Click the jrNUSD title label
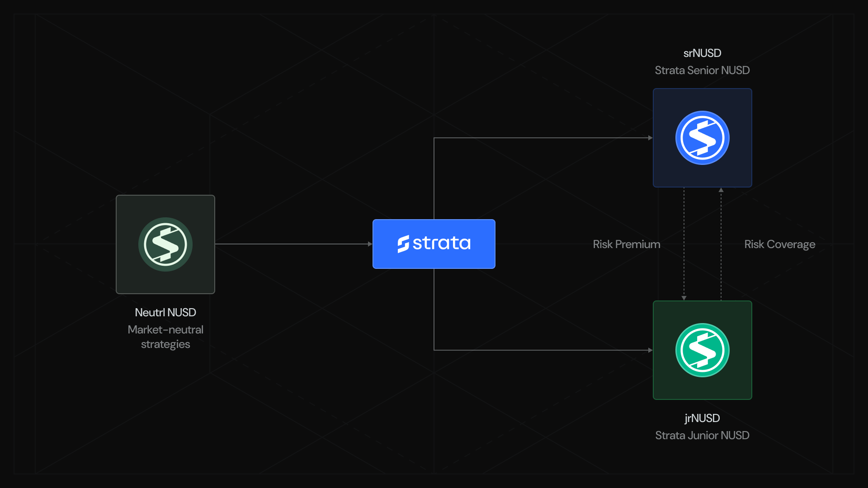Image resolution: width=868 pixels, height=488 pixels. point(702,418)
